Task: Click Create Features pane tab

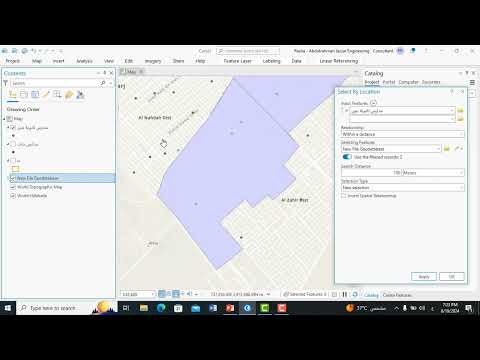Action: (397, 295)
